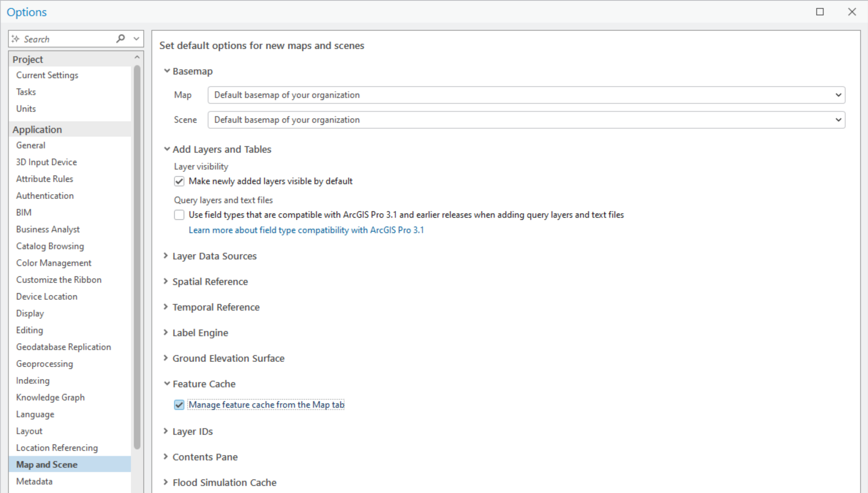Screen dimensions: 868x493
Task: Expand the Temporal Reference section
Action: [x=166, y=307]
